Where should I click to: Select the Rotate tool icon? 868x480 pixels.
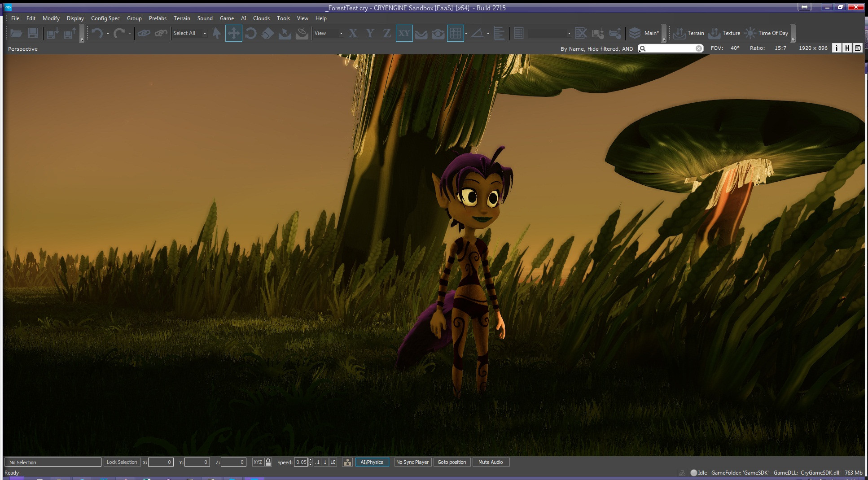click(x=251, y=33)
